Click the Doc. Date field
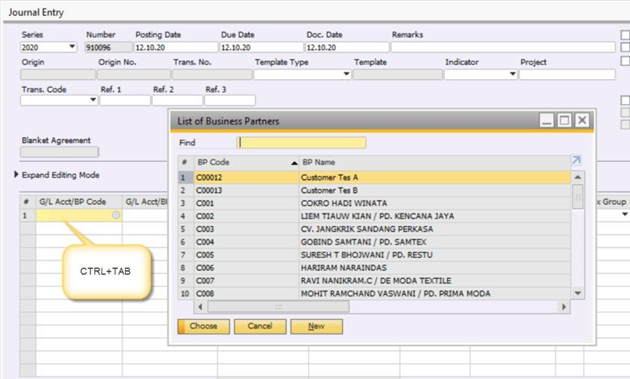The image size is (630, 379). (347, 47)
